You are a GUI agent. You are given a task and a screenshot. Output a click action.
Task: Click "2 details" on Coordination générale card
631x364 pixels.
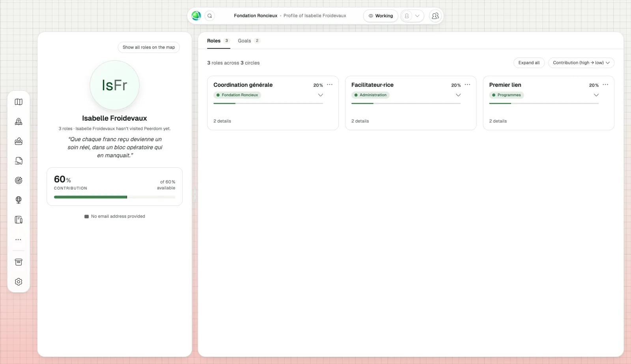point(222,121)
